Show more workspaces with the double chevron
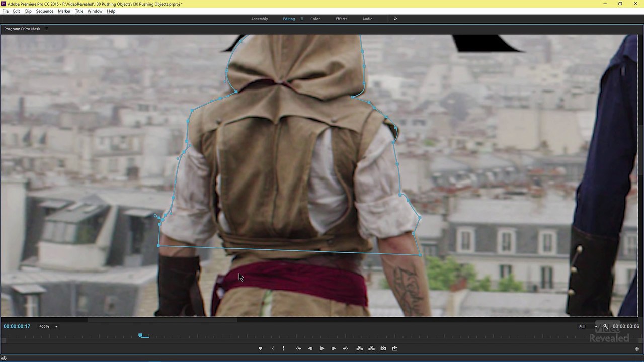 coord(395,19)
